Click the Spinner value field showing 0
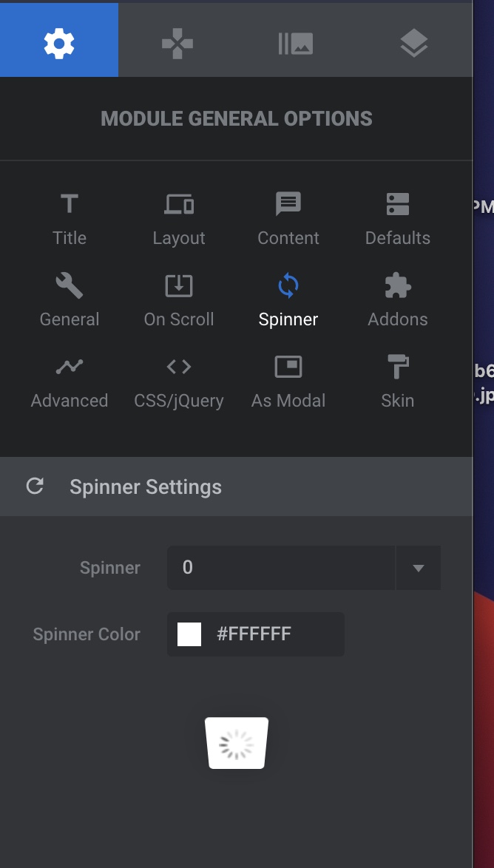 click(281, 567)
